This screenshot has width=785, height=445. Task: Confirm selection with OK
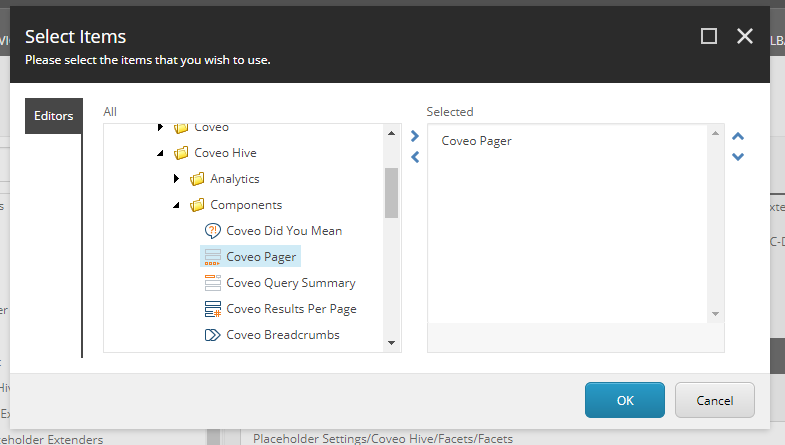pos(625,400)
